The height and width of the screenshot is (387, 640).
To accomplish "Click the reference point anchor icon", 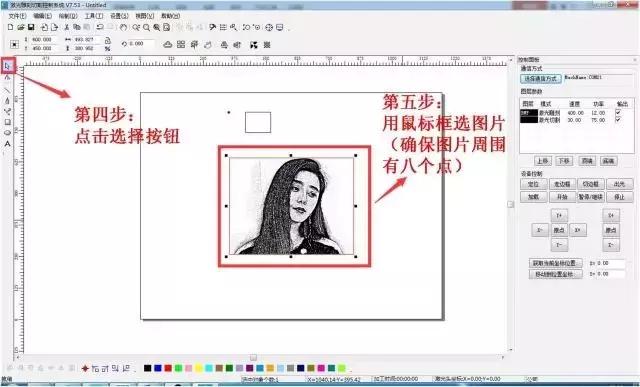I will (14, 44).
